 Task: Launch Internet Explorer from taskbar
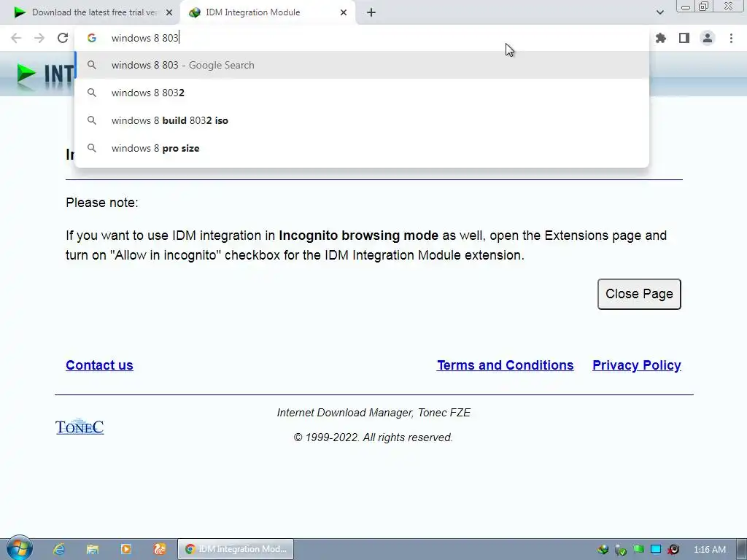click(59, 549)
